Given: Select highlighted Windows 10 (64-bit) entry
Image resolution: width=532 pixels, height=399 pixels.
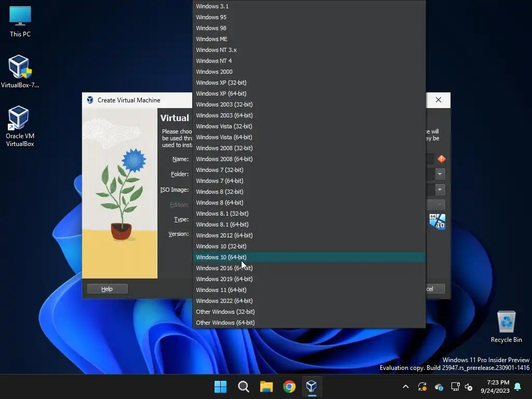Looking at the screenshot, I should point(309,257).
